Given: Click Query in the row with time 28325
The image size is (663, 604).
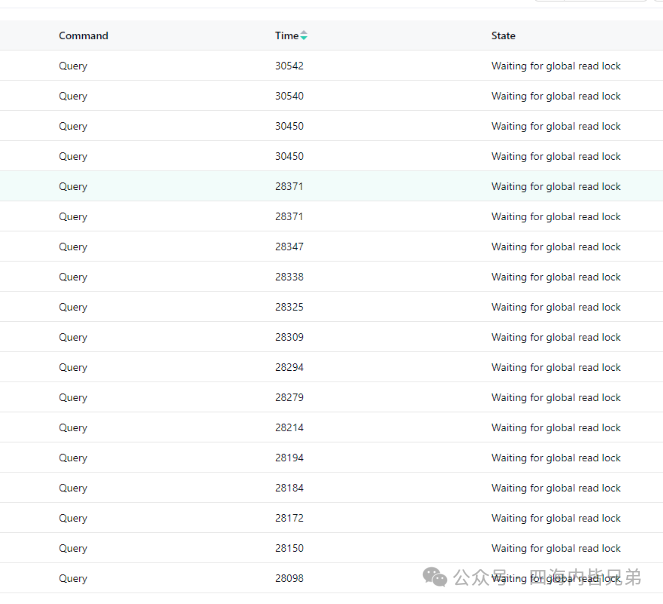Looking at the screenshot, I should click(x=73, y=307).
